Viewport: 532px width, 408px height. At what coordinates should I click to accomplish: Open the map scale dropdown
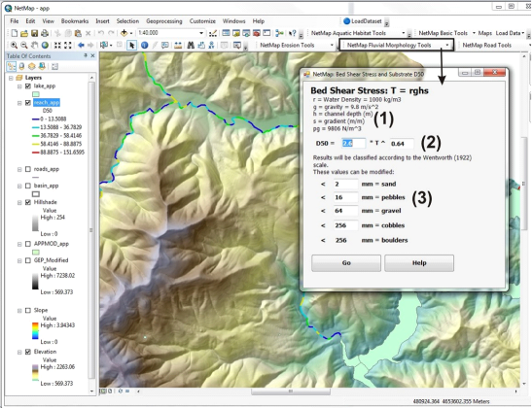(201, 33)
